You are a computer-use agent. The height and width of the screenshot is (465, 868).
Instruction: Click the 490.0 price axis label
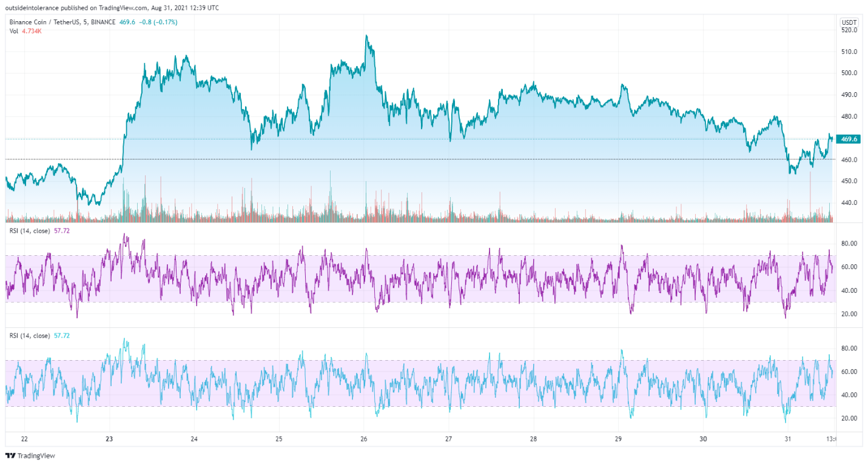849,95
